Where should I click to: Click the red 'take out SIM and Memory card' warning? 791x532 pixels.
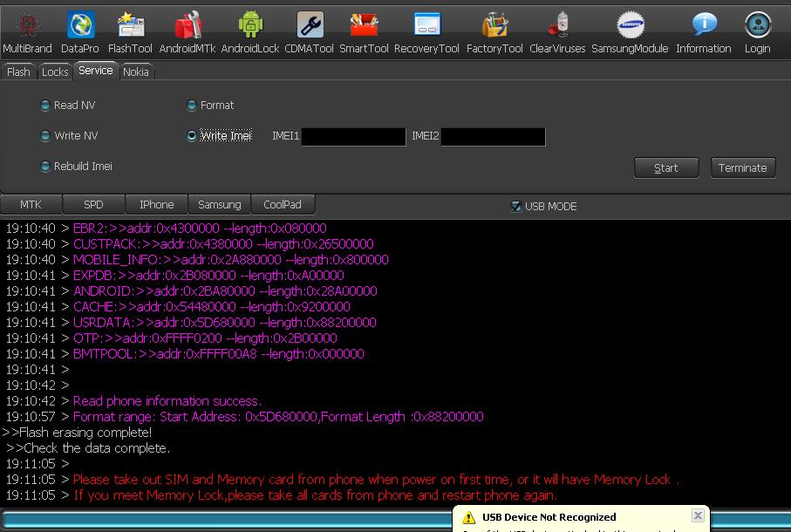[x=376, y=480]
